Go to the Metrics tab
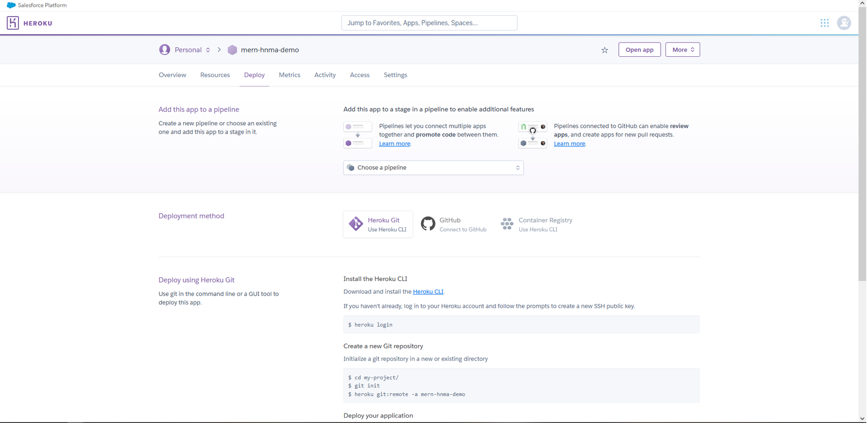Viewport: 868px width, 423px height. 289,75
